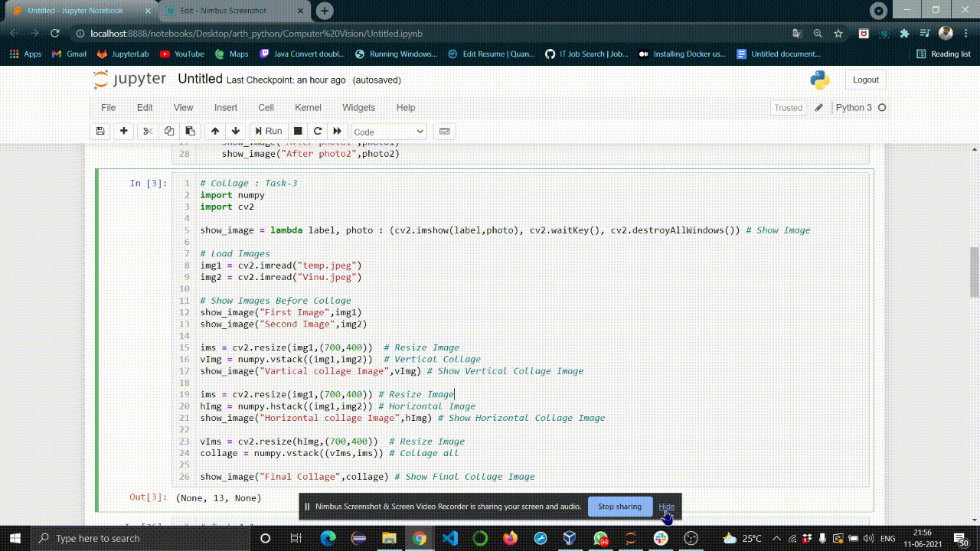
Task: Open Visual Studio Code from the taskbar
Action: [x=449, y=538]
